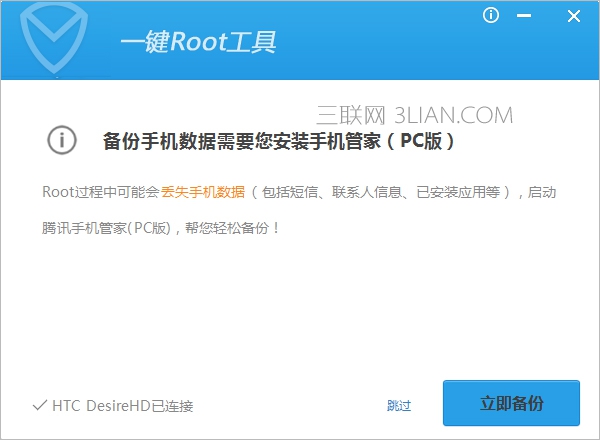The image size is (600, 440).
Task: Click the shield logo in the header
Action: click(x=54, y=38)
